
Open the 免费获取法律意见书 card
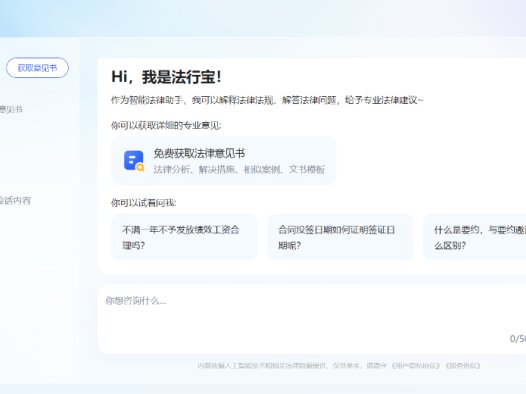coord(223,161)
